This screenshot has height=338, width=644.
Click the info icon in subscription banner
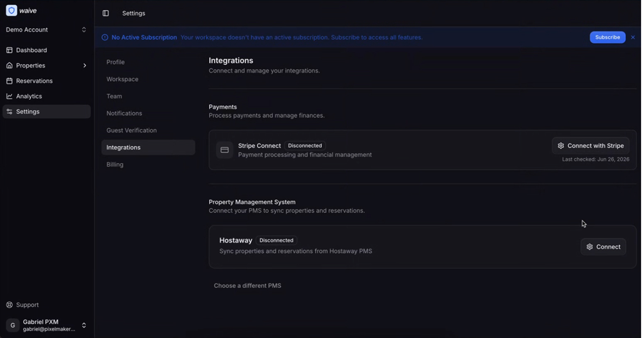point(105,37)
